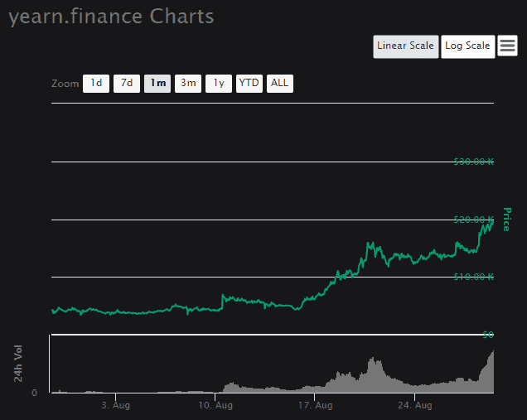
Task: Set zoom range to 7d
Action: (127, 84)
